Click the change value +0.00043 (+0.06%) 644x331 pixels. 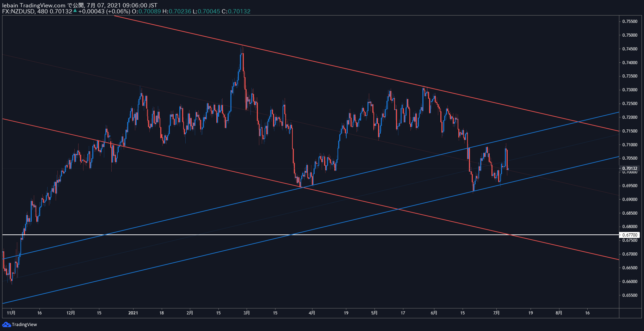[104, 11]
